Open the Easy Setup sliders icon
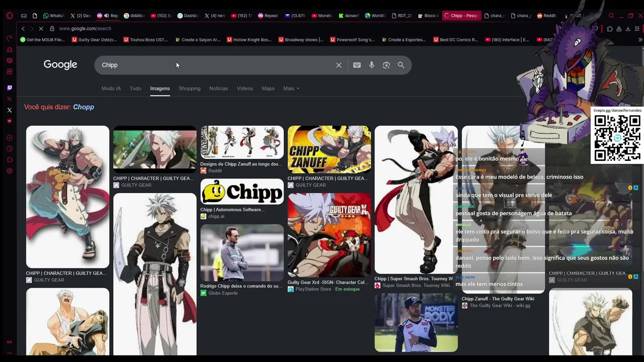The image size is (644, 362). [x=637, y=29]
